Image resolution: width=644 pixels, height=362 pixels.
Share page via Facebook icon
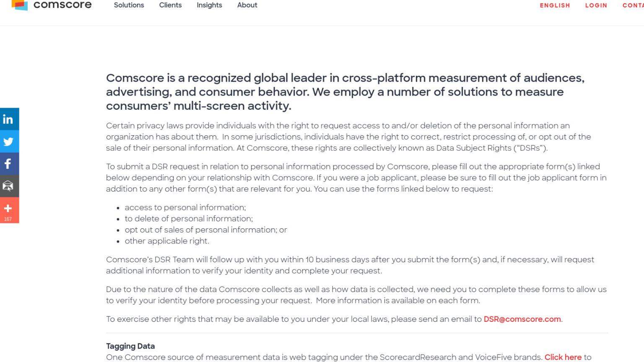pos(9,163)
